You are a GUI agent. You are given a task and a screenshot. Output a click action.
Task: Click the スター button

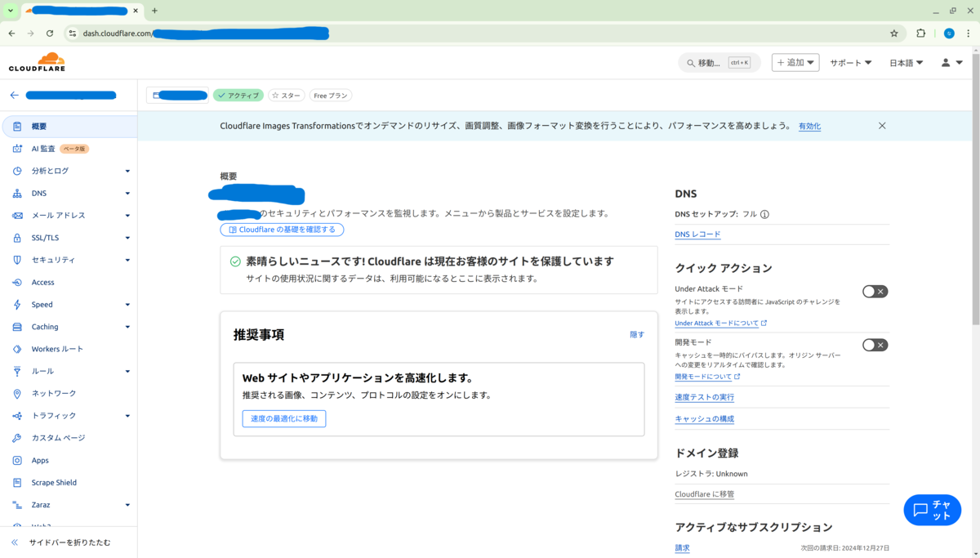coord(287,96)
